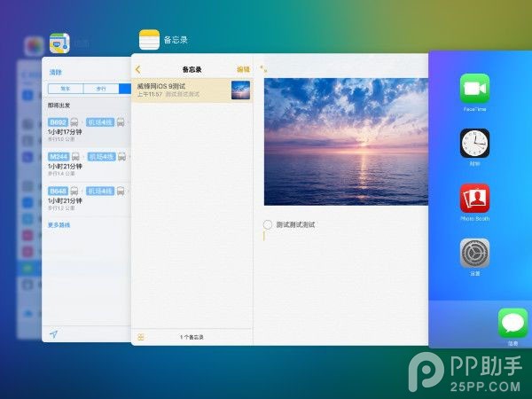Tap 清除 in the Maps card

(56, 73)
